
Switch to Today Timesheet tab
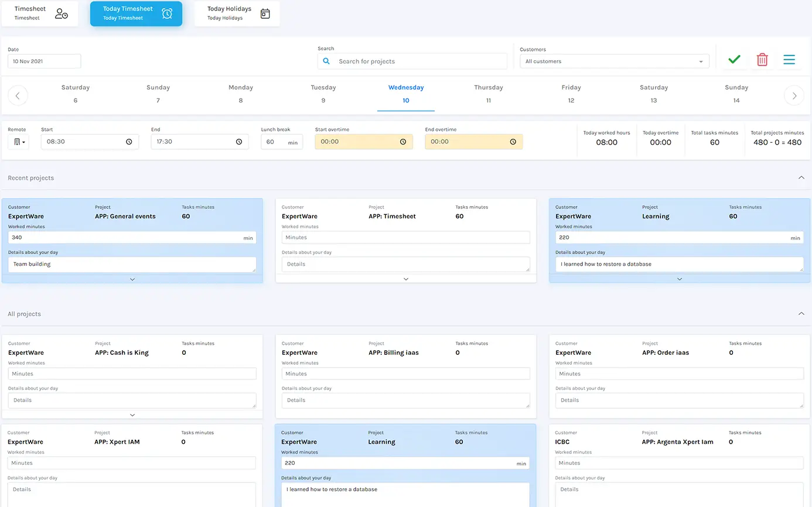136,13
